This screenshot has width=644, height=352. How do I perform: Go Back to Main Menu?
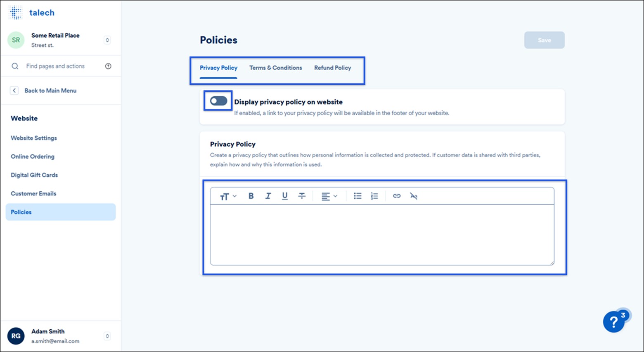coord(50,90)
